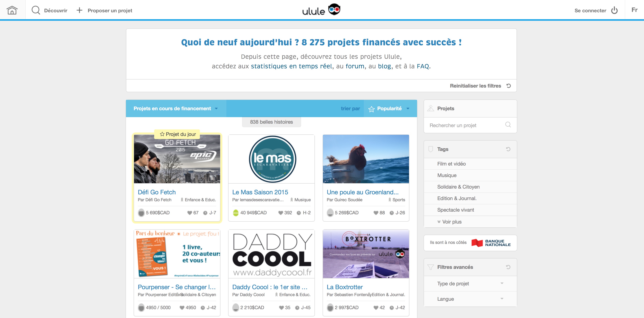Click the search icon in project search

coord(508,125)
